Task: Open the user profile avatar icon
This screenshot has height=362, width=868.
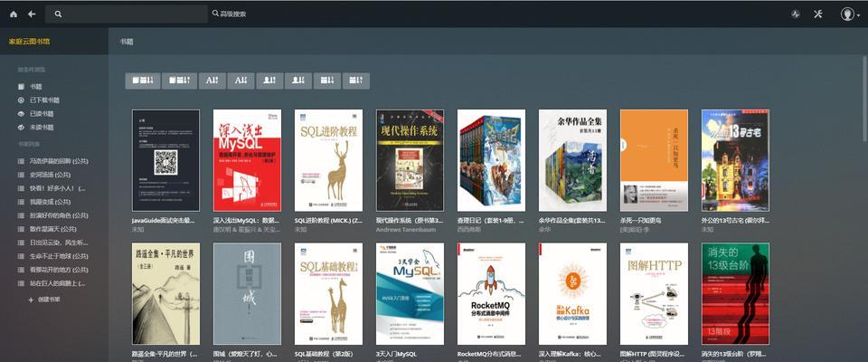Action: [847, 14]
